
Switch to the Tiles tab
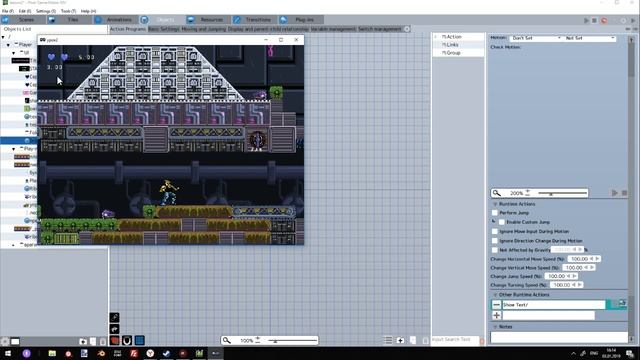(x=69, y=20)
